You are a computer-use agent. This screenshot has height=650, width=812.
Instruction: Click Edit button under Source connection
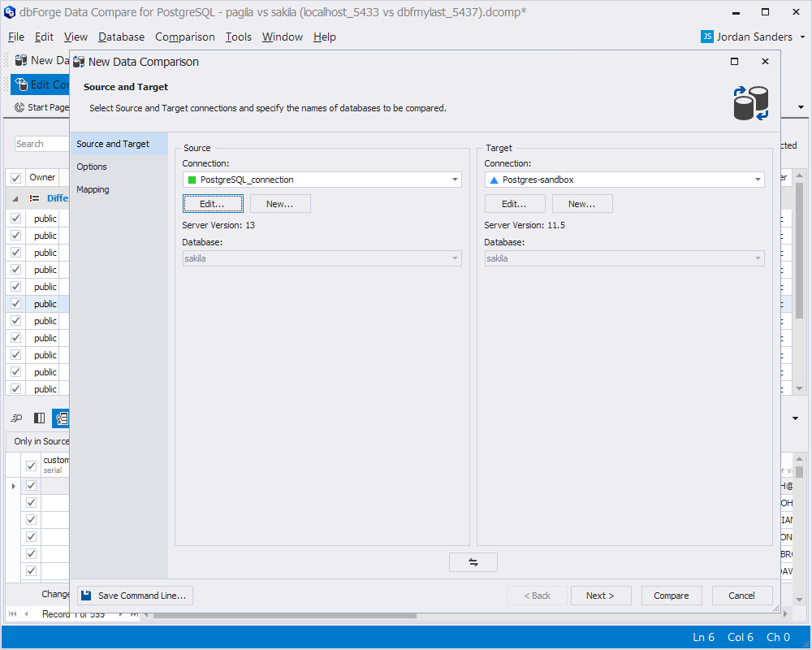213,204
